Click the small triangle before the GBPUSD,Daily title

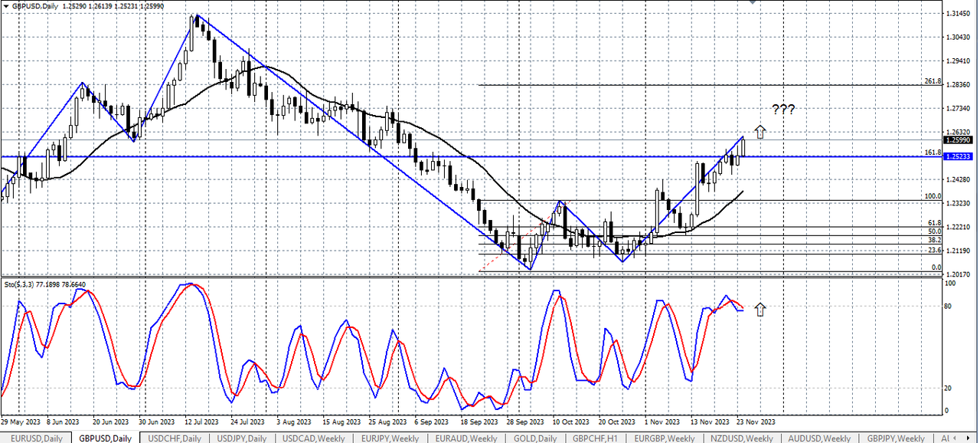[x=5, y=6]
